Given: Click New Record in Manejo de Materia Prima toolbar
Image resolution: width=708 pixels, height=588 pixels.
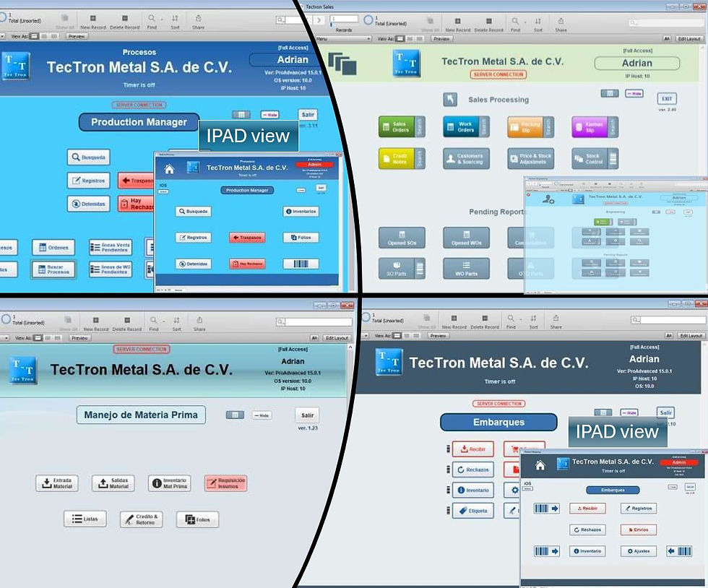Looking at the screenshot, I should pos(95,324).
